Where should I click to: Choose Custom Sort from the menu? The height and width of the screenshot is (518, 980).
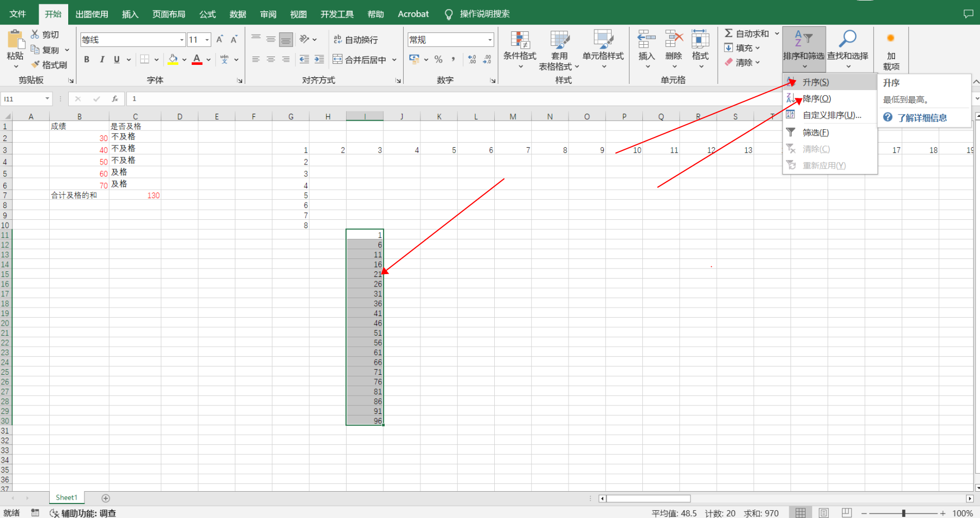[831, 115]
